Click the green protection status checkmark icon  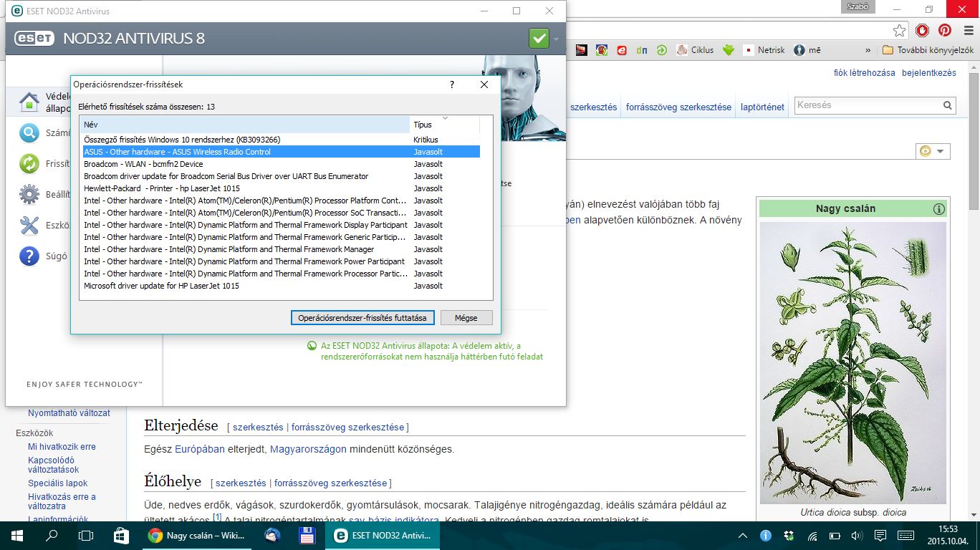pos(539,38)
